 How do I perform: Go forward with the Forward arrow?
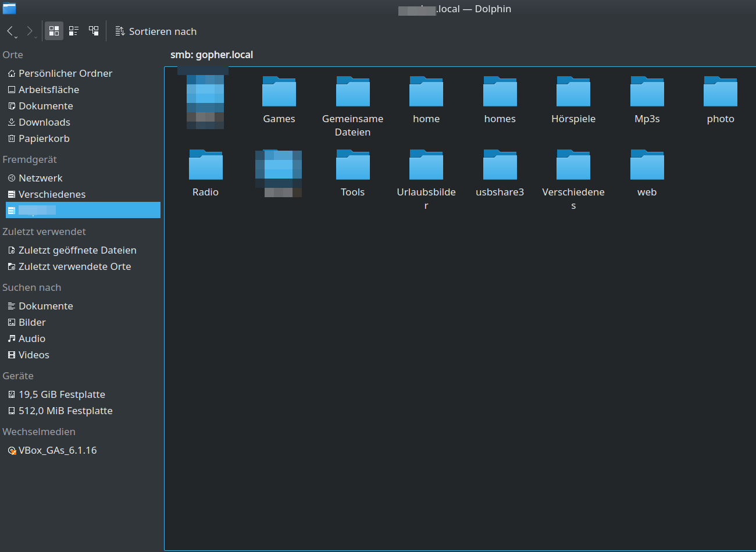pyautogui.click(x=28, y=30)
